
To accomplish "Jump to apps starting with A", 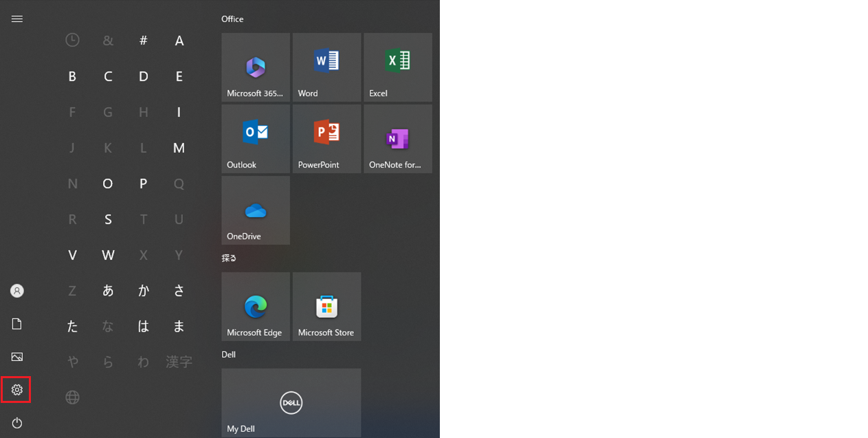I will click(x=179, y=41).
